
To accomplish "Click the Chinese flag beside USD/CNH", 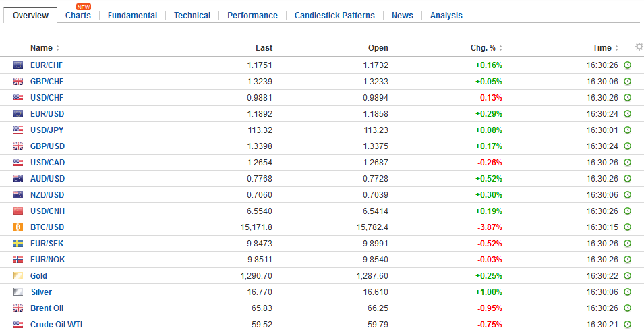I will pyautogui.click(x=18, y=211).
